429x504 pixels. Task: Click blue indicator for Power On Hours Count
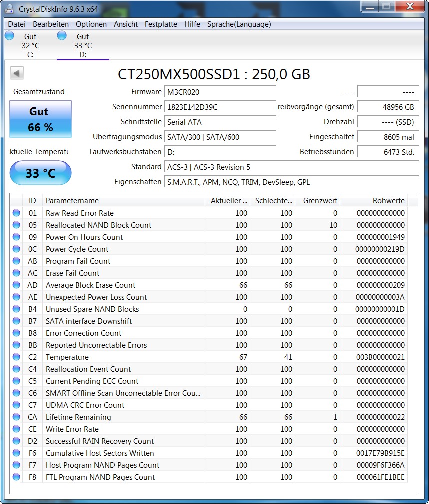tap(16, 237)
